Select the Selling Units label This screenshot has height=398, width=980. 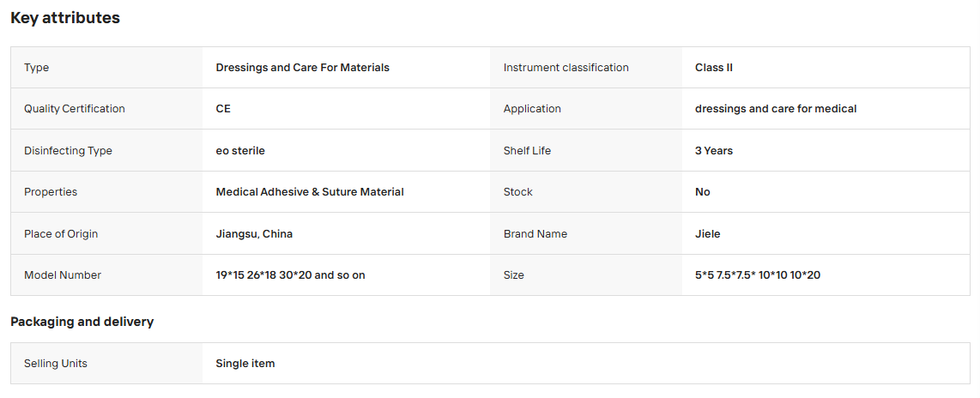pos(56,364)
